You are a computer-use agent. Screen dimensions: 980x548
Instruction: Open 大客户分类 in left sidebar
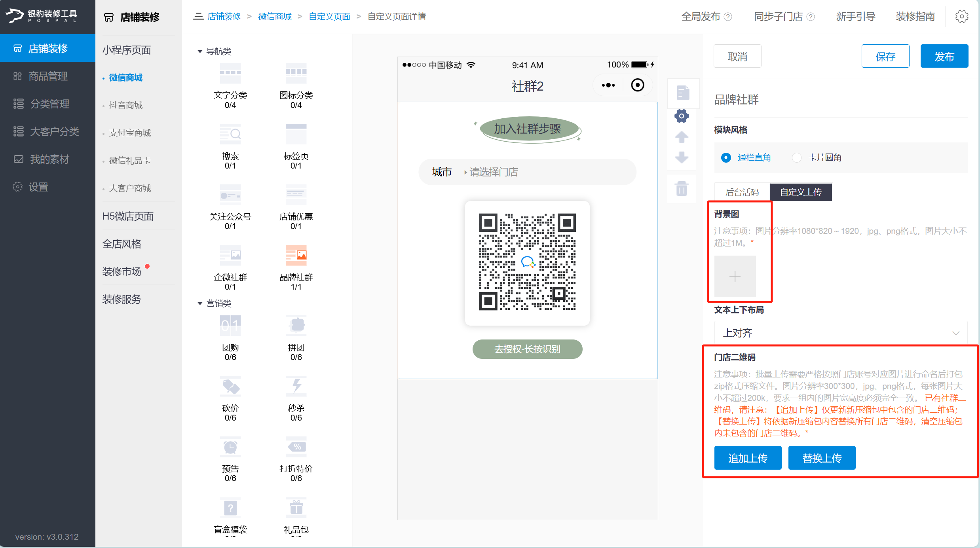click(x=47, y=131)
